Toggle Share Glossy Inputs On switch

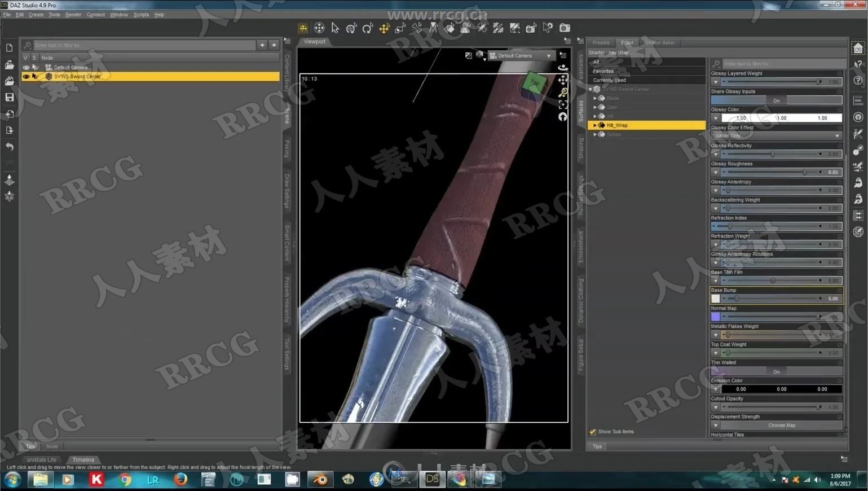pos(776,100)
